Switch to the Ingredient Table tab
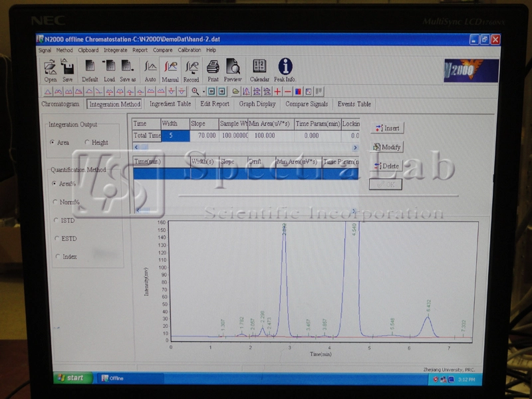 (x=170, y=104)
